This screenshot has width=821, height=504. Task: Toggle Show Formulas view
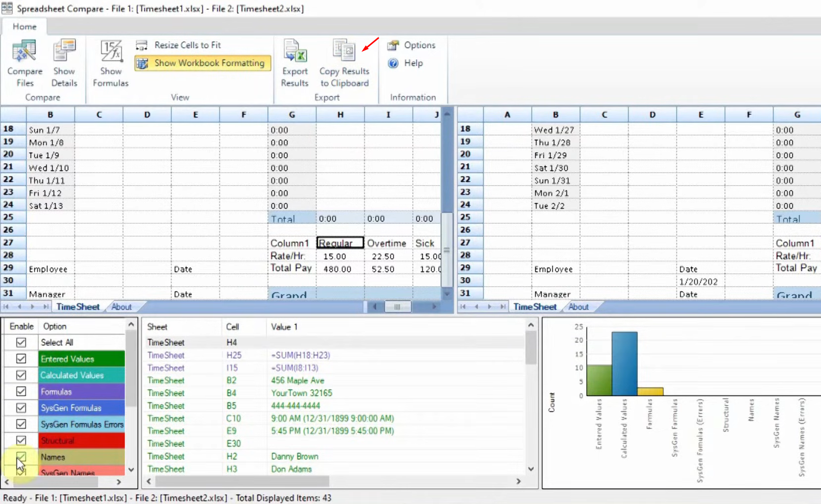pyautogui.click(x=110, y=63)
